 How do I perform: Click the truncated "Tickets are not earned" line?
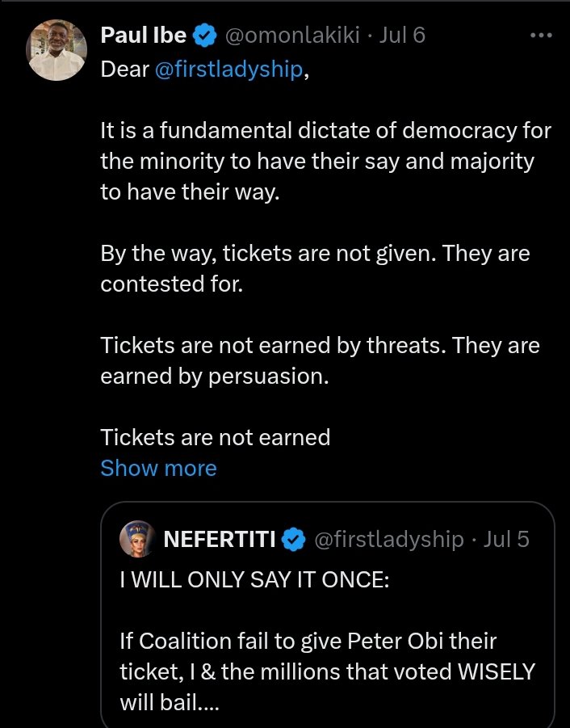[215, 437]
